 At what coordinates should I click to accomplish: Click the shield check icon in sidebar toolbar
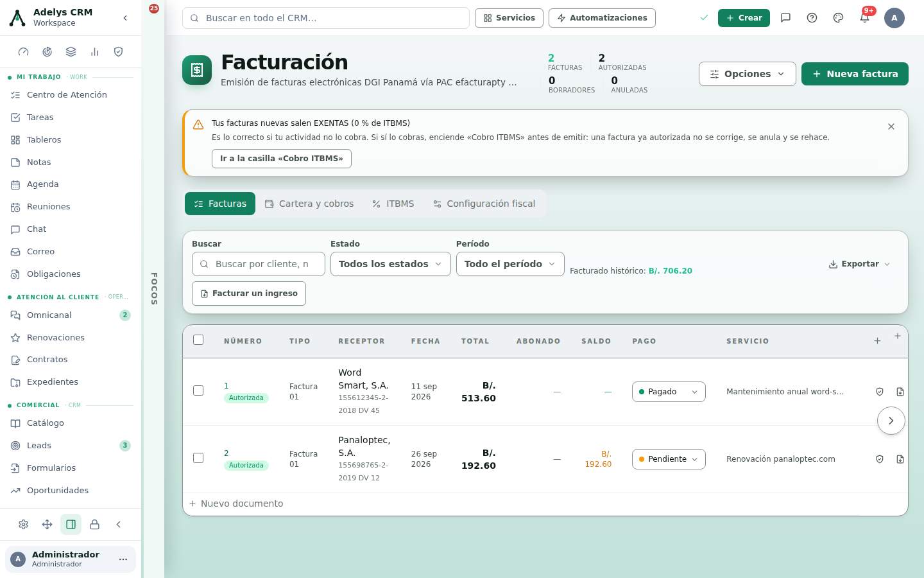(118, 52)
